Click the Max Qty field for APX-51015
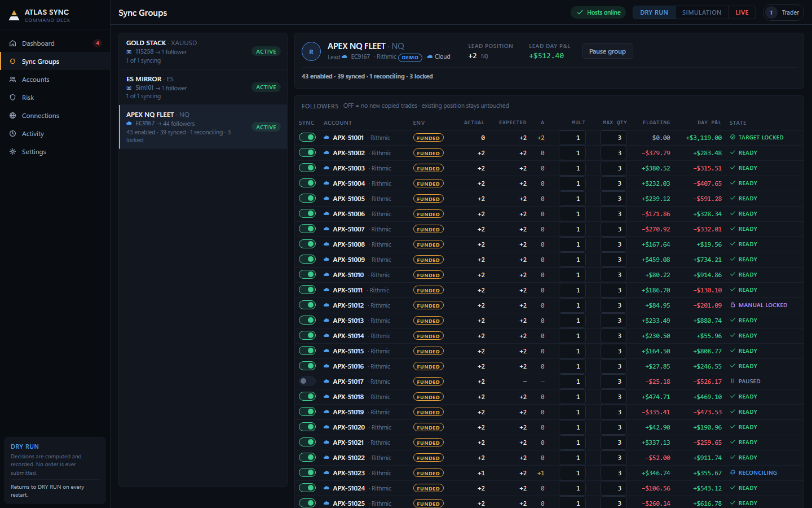This screenshot has width=812, height=508. coord(614,351)
